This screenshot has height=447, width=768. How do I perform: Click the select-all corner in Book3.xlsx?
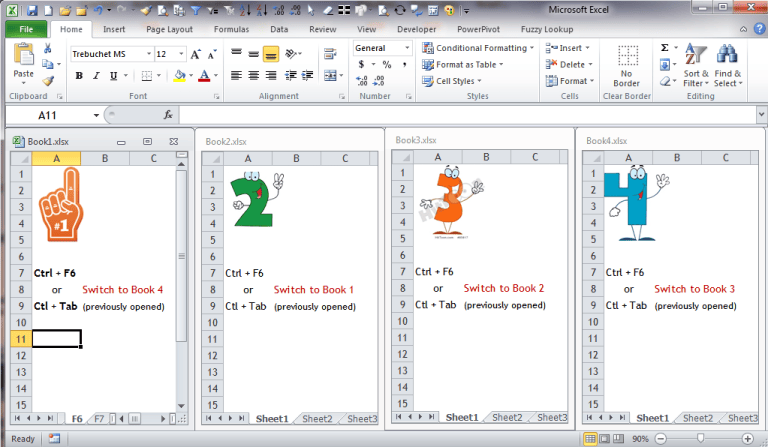(403, 157)
